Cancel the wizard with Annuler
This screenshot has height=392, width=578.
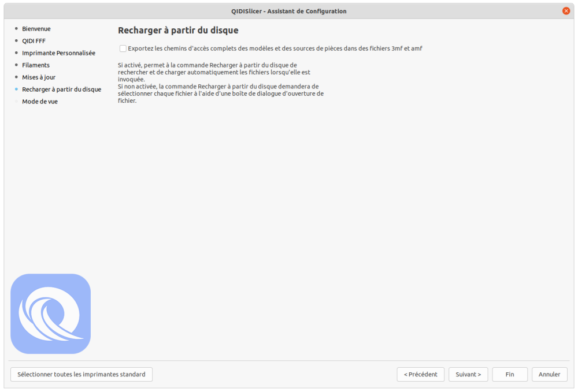[x=549, y=374]
